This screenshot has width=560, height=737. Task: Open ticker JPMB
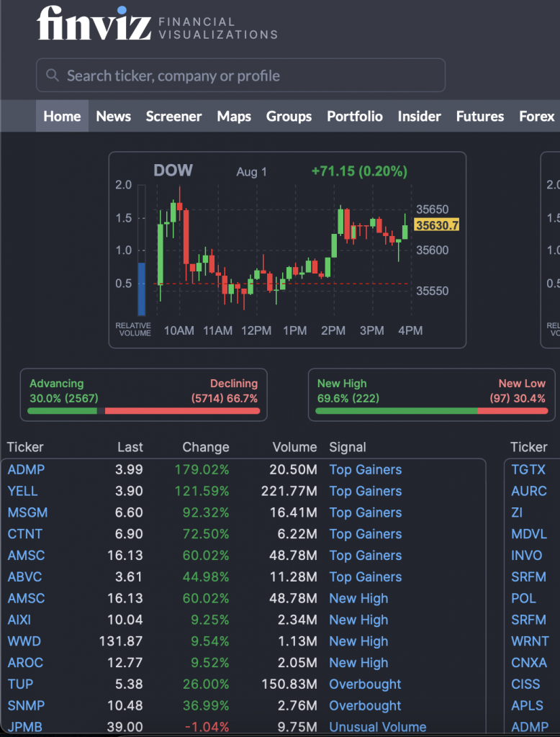point(24,727)
